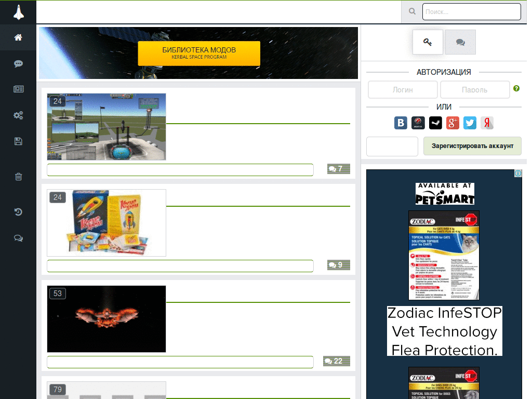
Task: Click 'Zodiac InfeSTOP Vet Technology' ad text
Action: [445, 331]
